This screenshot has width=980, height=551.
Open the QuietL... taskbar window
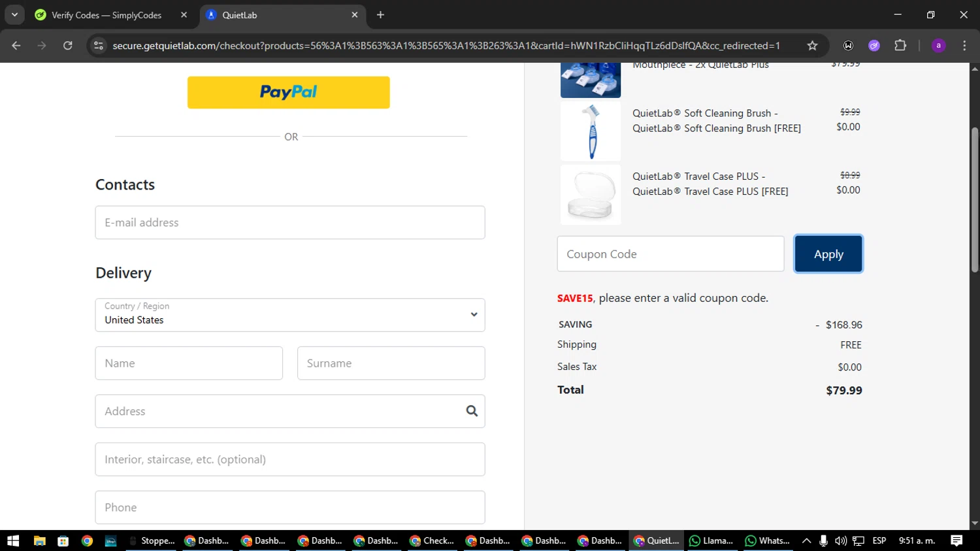pos(657,541)
